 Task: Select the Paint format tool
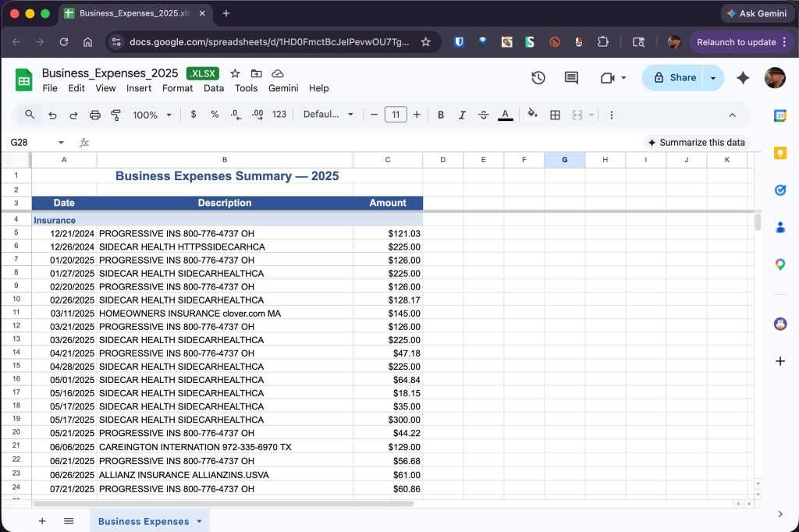point(116,115)
